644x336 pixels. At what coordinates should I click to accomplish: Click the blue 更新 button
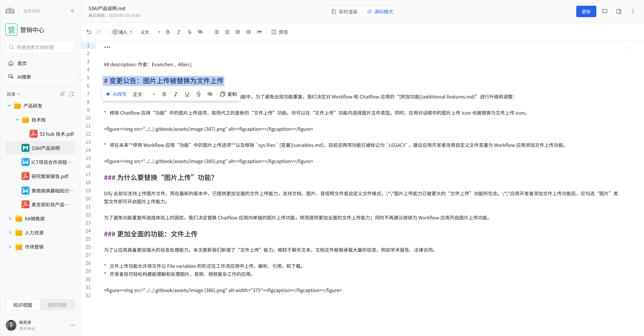point(586,12)
